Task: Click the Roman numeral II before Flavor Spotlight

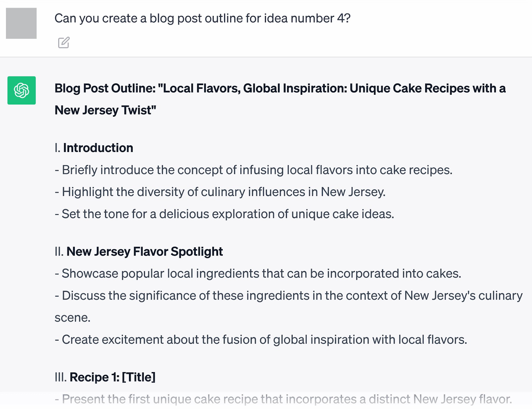Action: click(59, 251)
